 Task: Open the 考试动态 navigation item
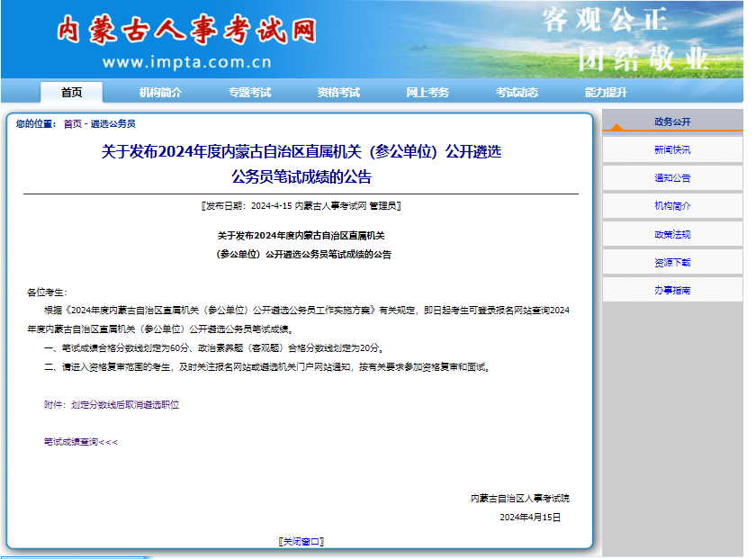[x=517, y=93]
